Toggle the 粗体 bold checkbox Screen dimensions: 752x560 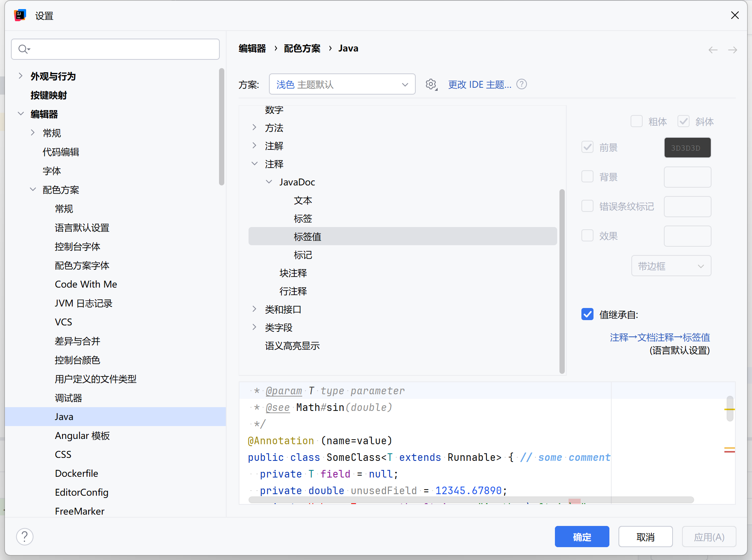pos(637,121)
